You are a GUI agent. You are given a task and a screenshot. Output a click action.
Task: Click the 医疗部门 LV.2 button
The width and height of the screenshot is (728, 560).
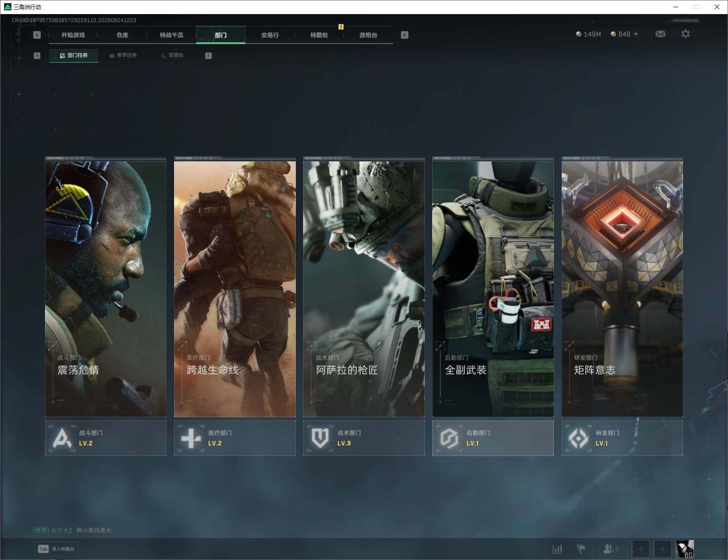pyautogui.click(x=235, y=438)
